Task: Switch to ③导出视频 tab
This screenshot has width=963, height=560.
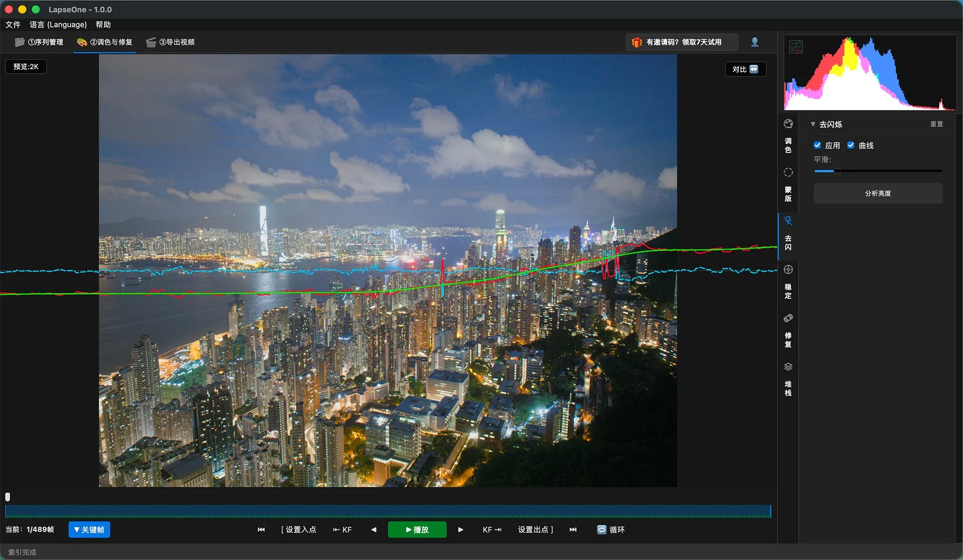Action: [171, 42]
